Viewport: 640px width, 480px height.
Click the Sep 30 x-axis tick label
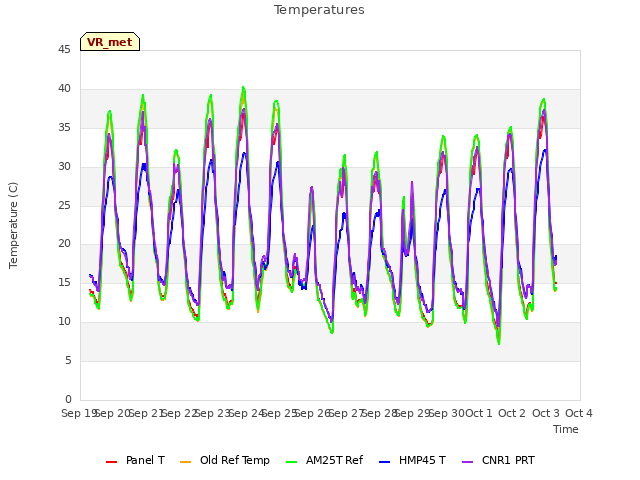(446, 413)
